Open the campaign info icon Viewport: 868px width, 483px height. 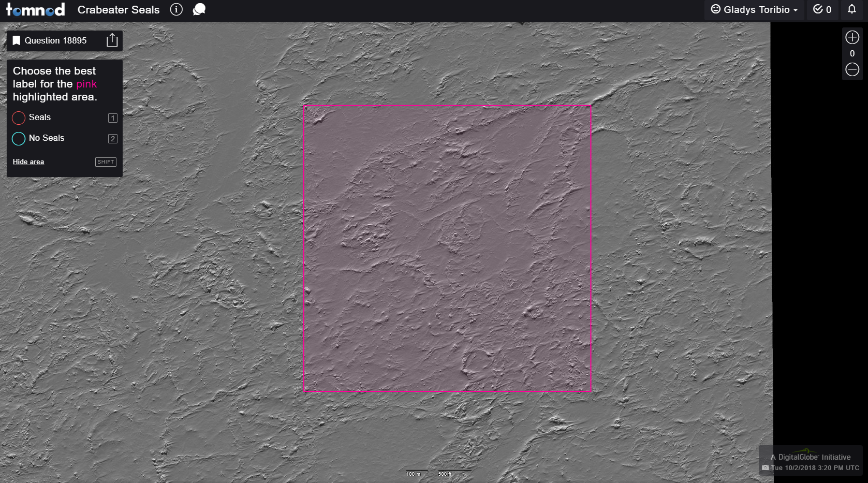(x=176, y=9)
